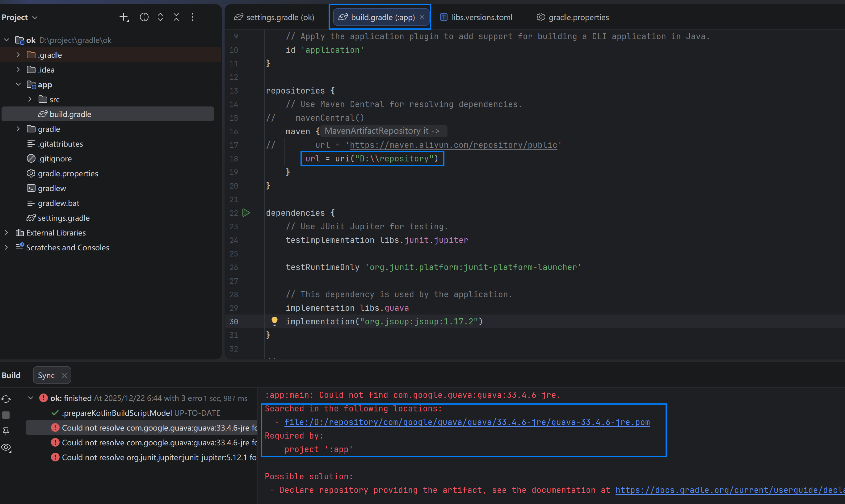Viewport: 845px width, 504px height.
Task: Switch to the libs.versions.toml tab
Action: [481, 17]
